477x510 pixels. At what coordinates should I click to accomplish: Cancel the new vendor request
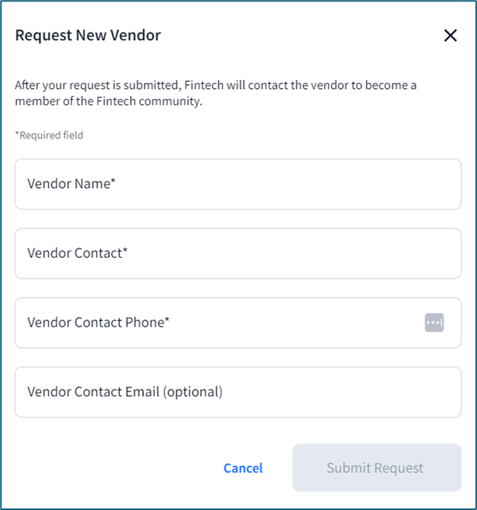tap(243, 468)
